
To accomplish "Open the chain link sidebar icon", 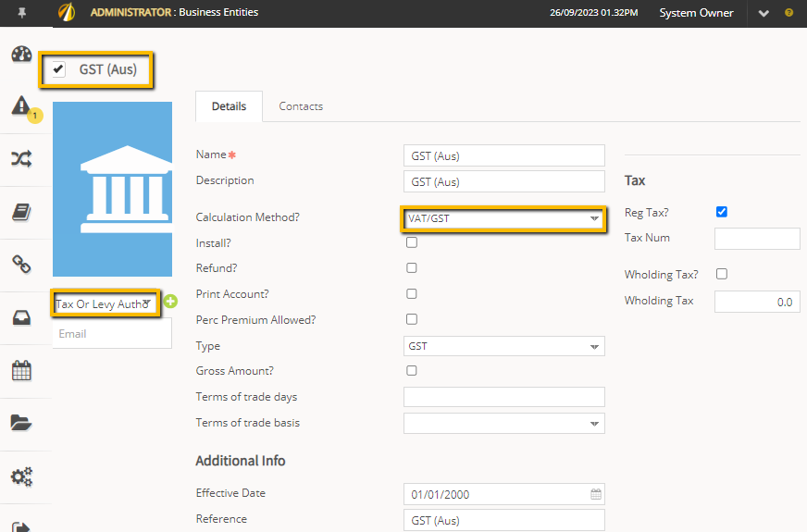I will [21, 265].
